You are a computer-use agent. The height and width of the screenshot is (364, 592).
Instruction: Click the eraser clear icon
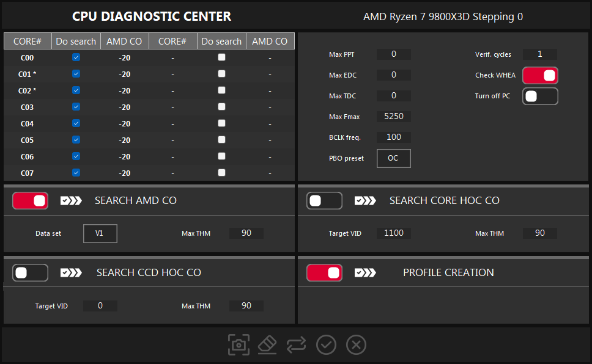pyautogui.click(x=267, y=345)
